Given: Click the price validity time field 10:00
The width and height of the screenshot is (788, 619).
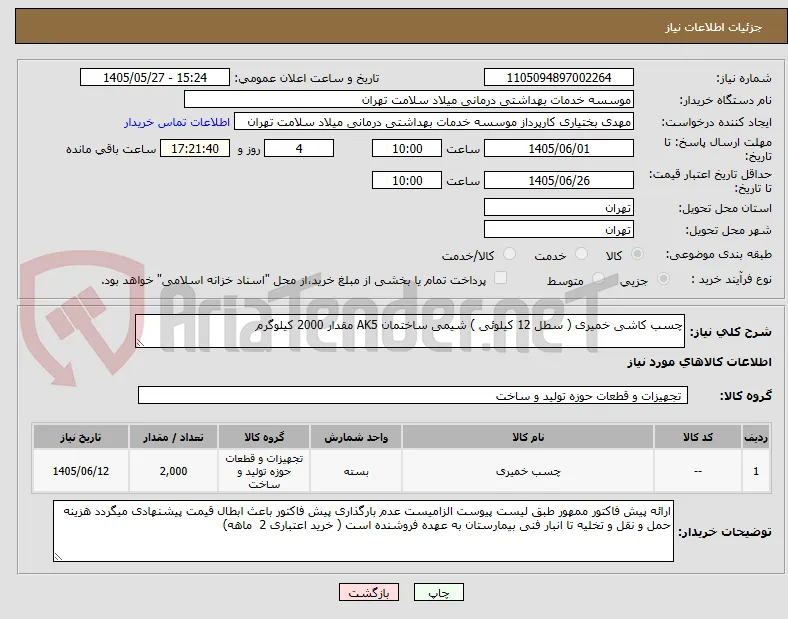Looking at the screenshot, I should click(x=407, y=180).
